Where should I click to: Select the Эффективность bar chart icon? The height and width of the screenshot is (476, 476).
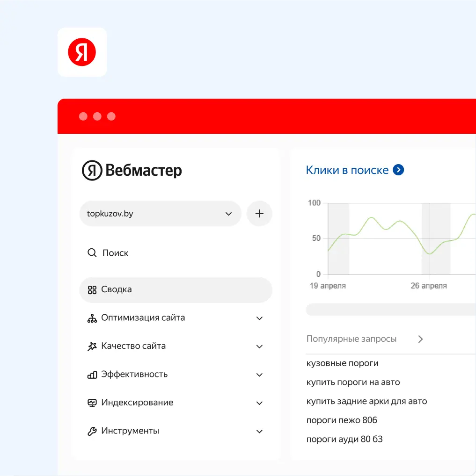tap(92, 374)
